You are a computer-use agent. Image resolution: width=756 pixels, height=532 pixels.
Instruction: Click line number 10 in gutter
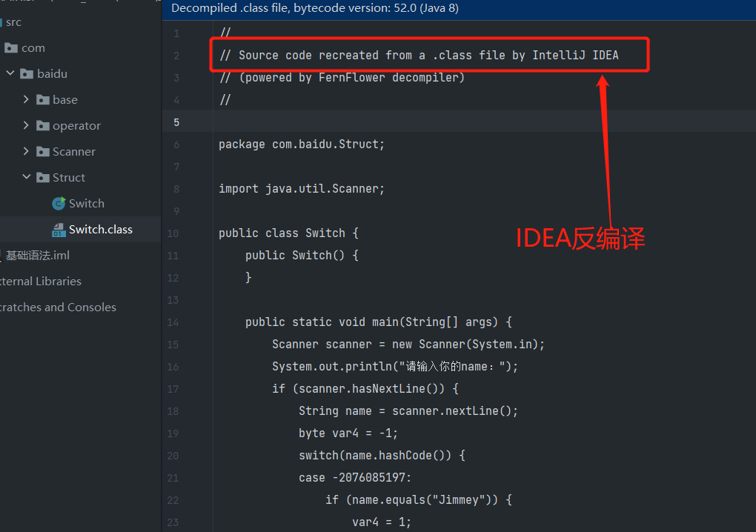(x=173, y=233)
